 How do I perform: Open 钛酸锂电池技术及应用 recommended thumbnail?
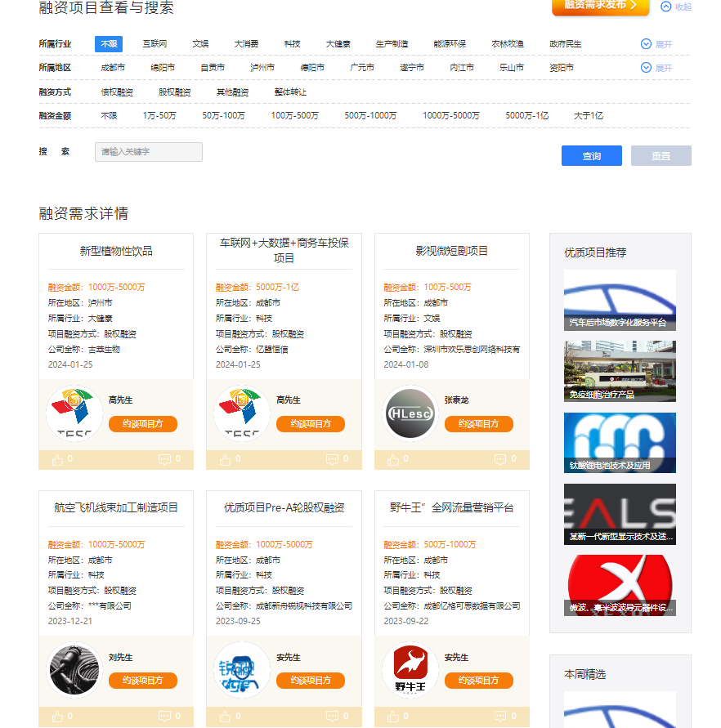point(620,443)
